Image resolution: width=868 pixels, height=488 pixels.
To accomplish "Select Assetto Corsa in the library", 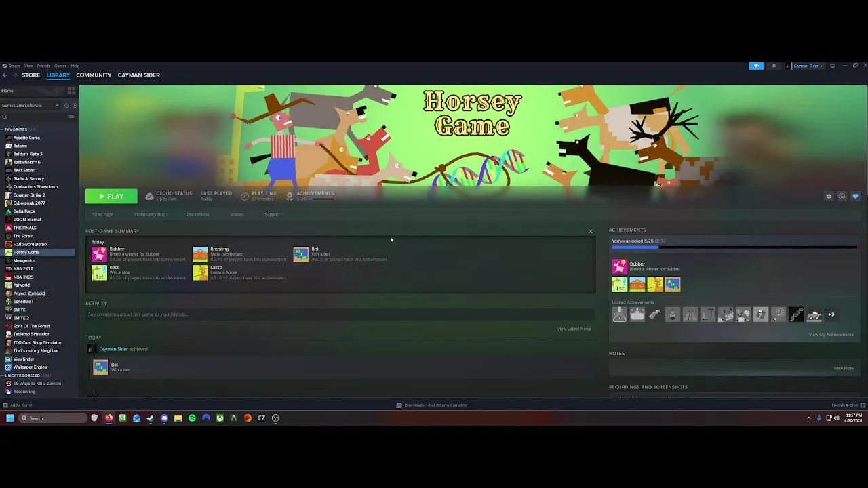I will (26, 138).
